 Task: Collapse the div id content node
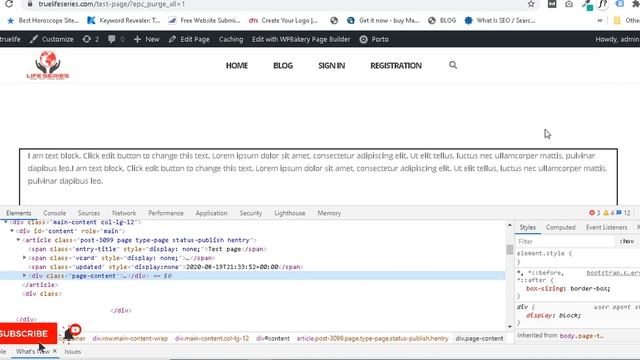12,231
